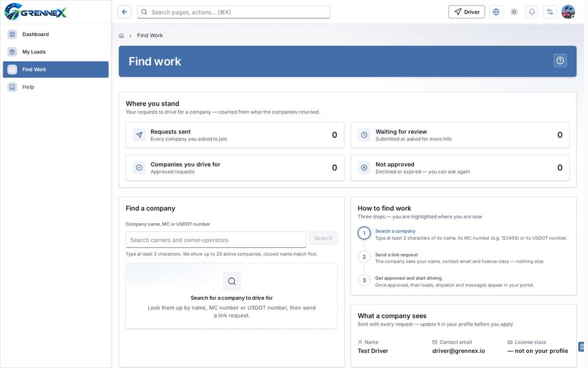Go to home via breadcrumb icon
Screen dimensions: 588x368
click(x=121, y=36)
